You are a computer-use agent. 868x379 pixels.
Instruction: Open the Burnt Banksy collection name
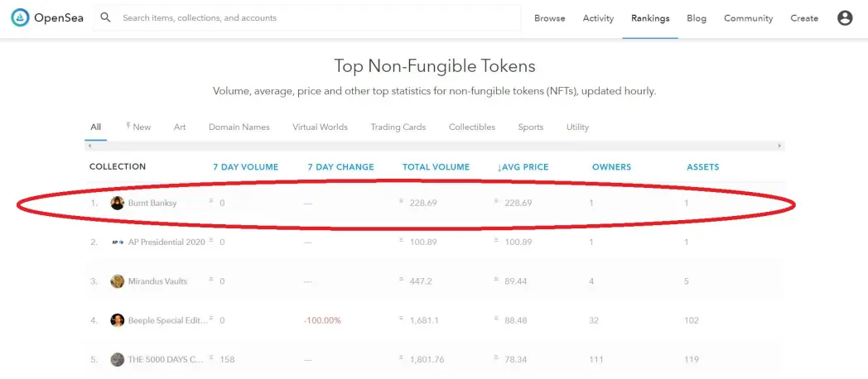click(x=152, y=203)
